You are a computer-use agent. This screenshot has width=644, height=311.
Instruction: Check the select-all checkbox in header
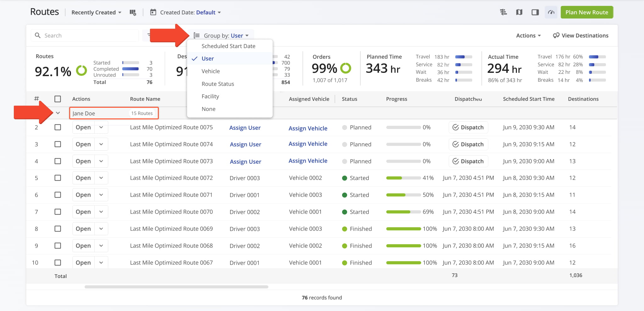tap(58, 99)
